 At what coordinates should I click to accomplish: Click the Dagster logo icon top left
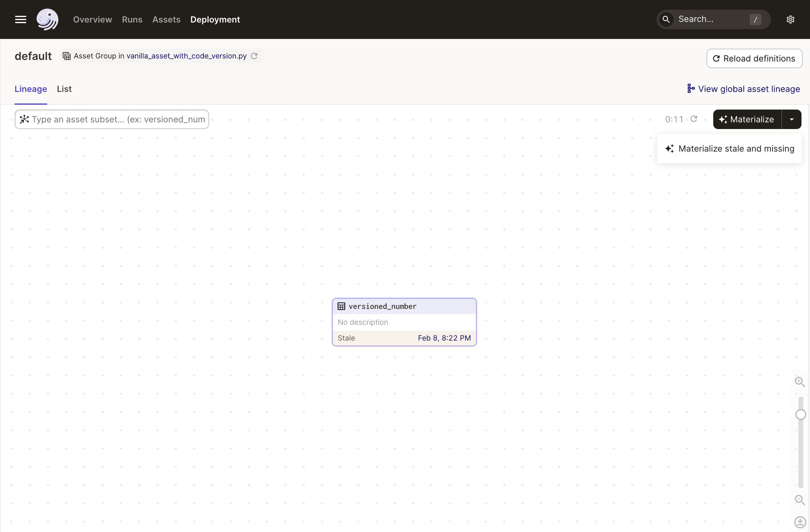[x=47, y=19]
